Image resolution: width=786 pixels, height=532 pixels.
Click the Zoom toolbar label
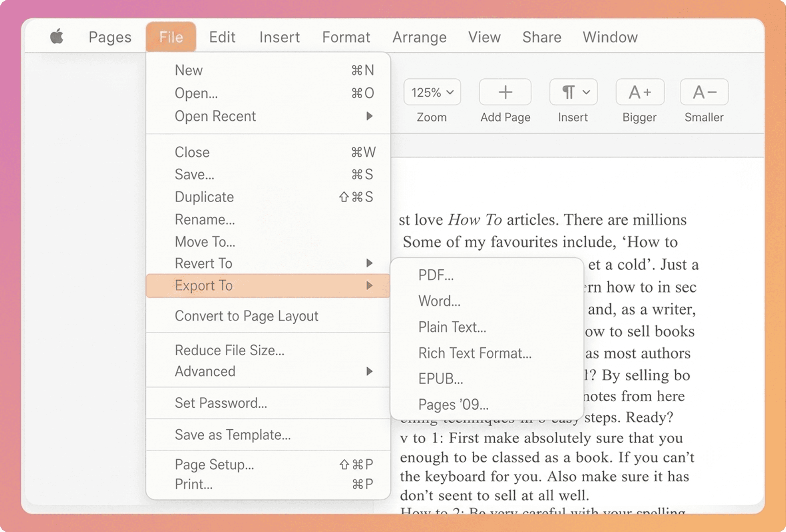[432, 117]
